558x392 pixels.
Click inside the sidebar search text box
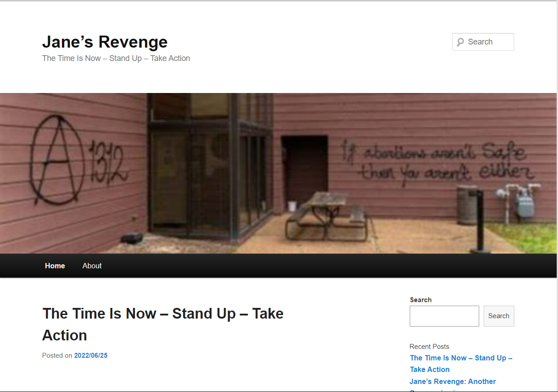pyautogui.click(x=444, y=316)
